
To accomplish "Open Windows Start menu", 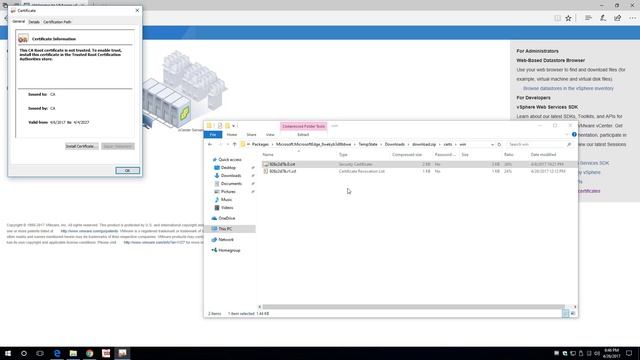I will click(8, 353).
